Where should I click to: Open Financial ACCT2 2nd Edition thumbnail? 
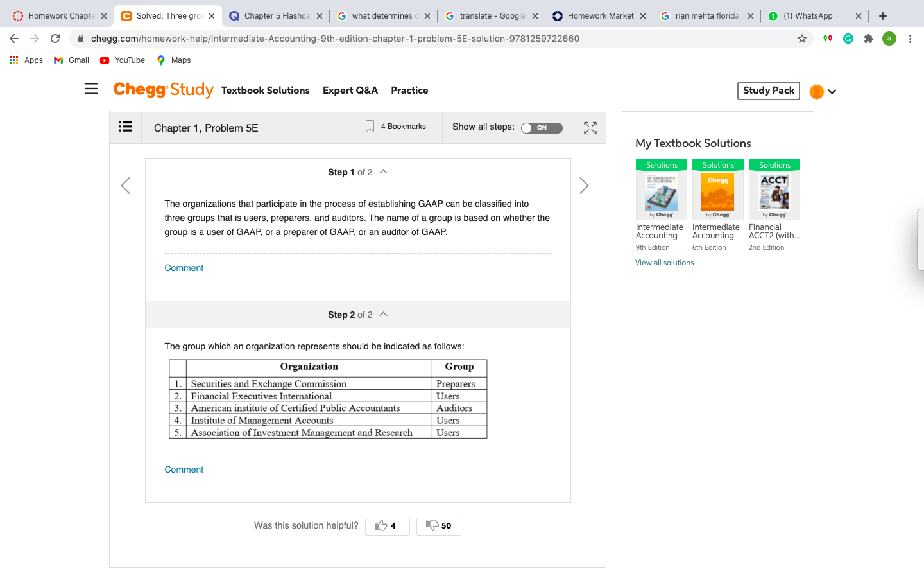pyautogui.click(x=774, y=189)
